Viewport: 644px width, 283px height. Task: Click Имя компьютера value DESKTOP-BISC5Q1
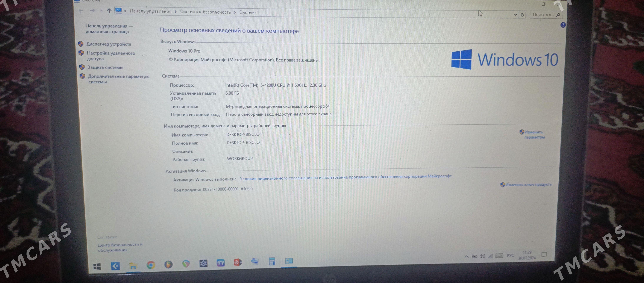[244, 134]
